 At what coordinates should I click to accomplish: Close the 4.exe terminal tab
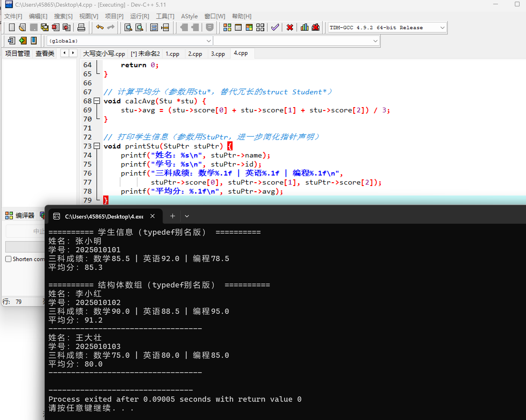click(152, 216)
